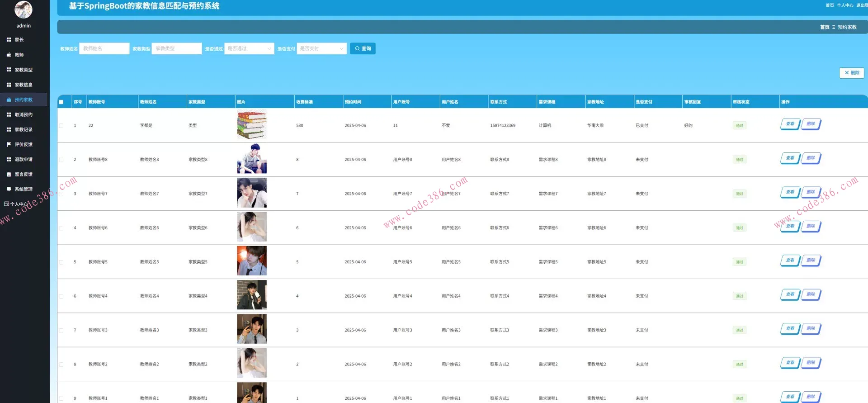Click 查看 in the 教师账号7 row
Image resolution: width=868 pixels, height=403 pixels.
tap(790, 192)
